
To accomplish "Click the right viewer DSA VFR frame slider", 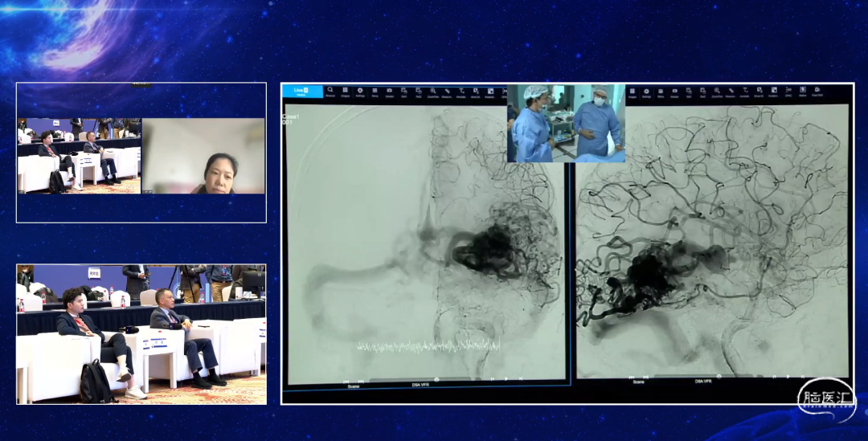I will pos(704,376).
